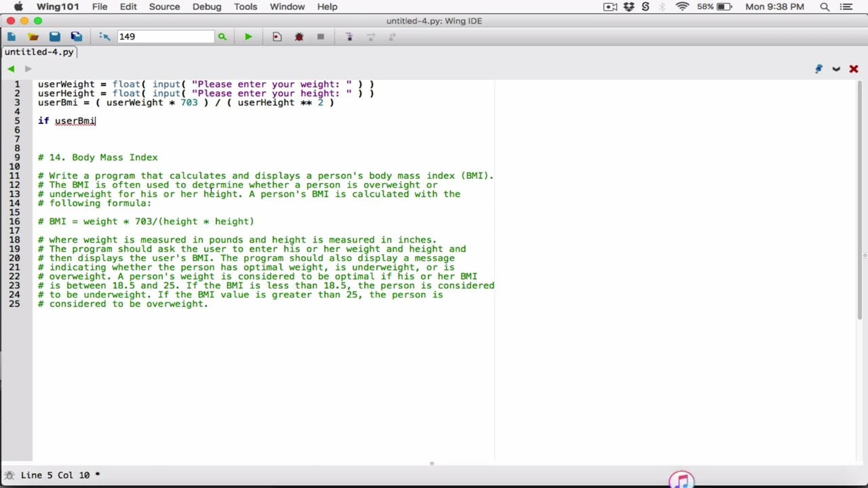Open the Debug menu
868x488 pixels.
207,7
